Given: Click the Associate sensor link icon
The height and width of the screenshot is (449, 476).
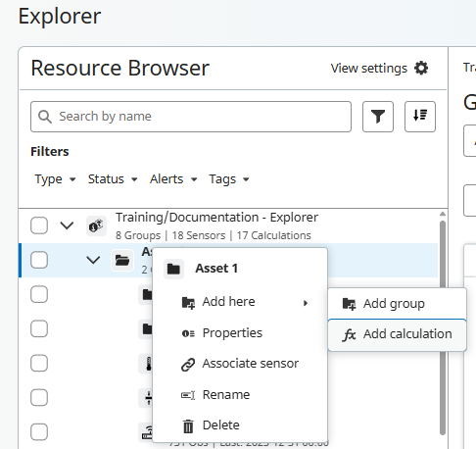Looking at the screenshot, I should (188, 364).
